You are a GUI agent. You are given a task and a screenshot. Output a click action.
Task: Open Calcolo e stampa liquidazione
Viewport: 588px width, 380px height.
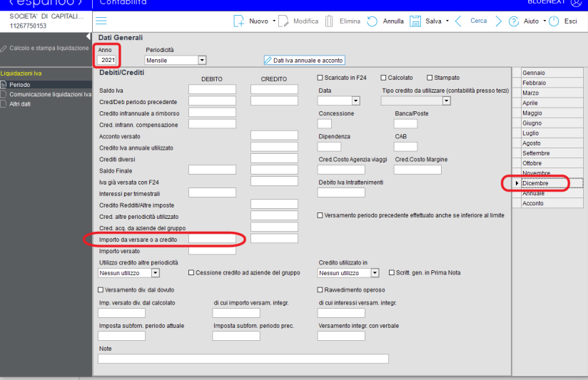pos(49,48)
